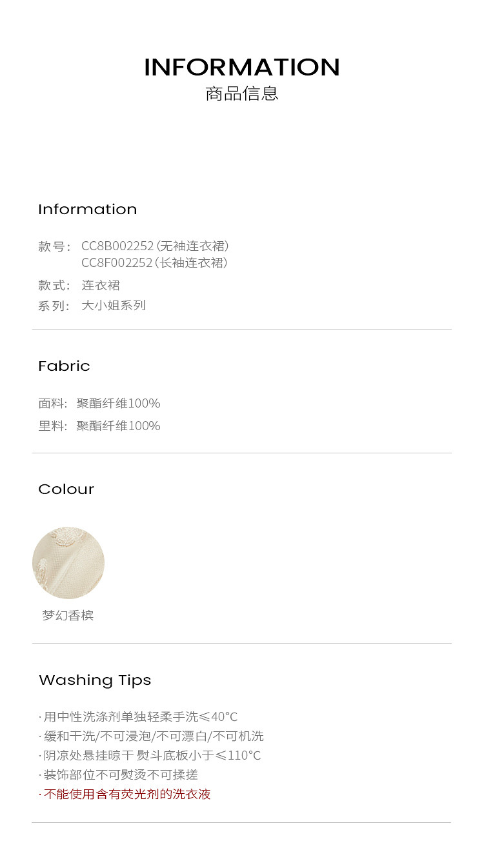Click the 装饰部位不可熨烫 tip
The image size is (484, 868).
[118, 774]
